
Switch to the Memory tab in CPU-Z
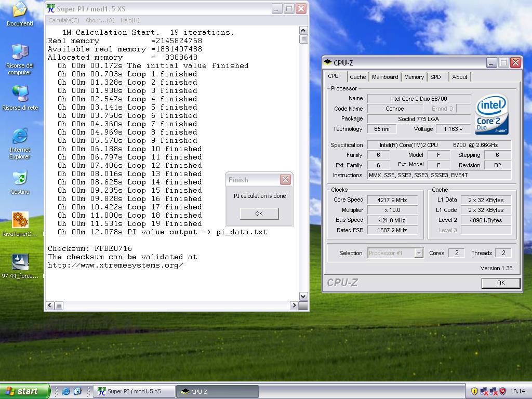[x=414, y=77]
